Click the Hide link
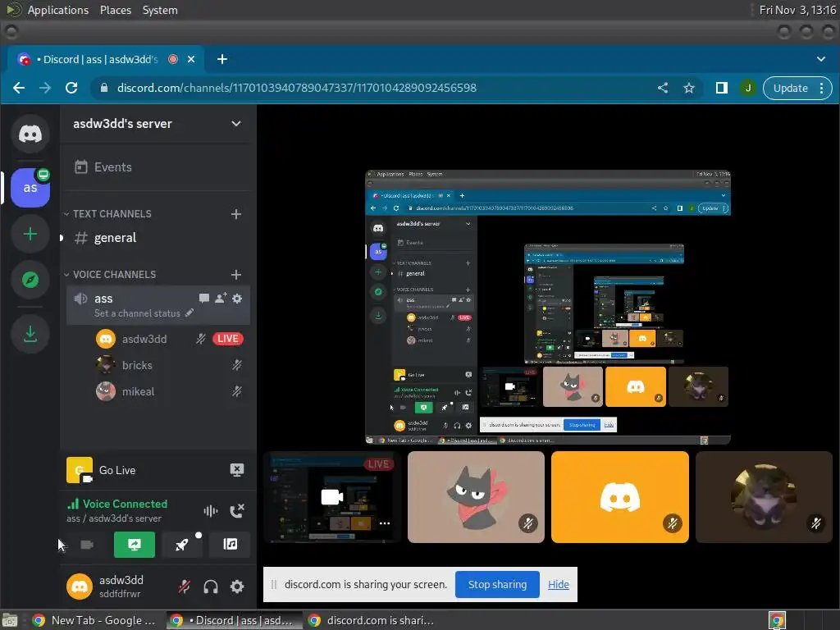 coord(558,584)
